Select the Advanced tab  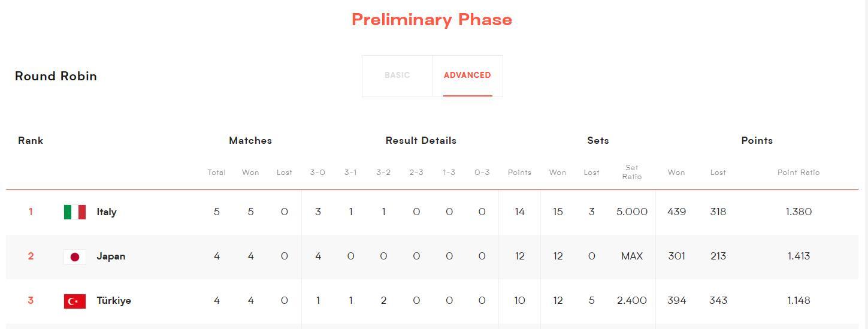(x=467, y=76)
